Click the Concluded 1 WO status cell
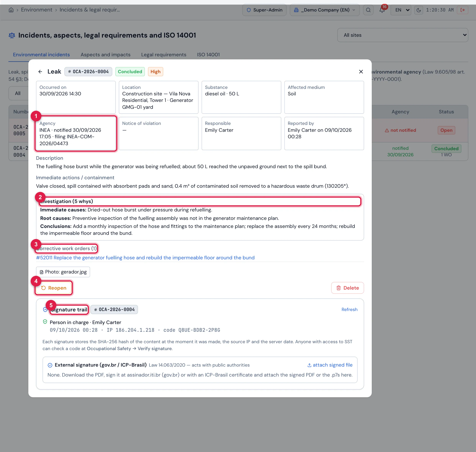This screenshot has height=452, width=476. pyautogui.click(x=446, y=151)
